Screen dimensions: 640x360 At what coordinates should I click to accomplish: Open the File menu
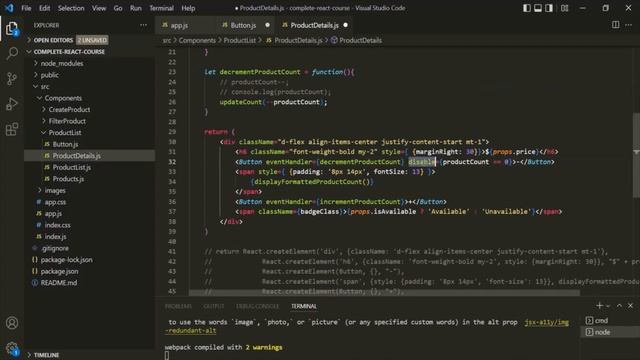(x=26, y=8)
